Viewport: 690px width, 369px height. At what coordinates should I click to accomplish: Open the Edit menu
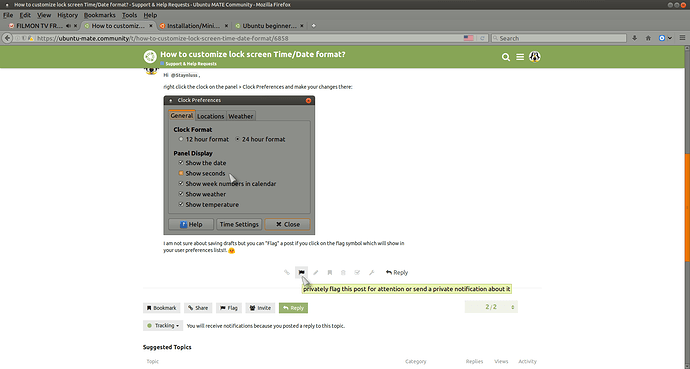[x=25, y=15]
